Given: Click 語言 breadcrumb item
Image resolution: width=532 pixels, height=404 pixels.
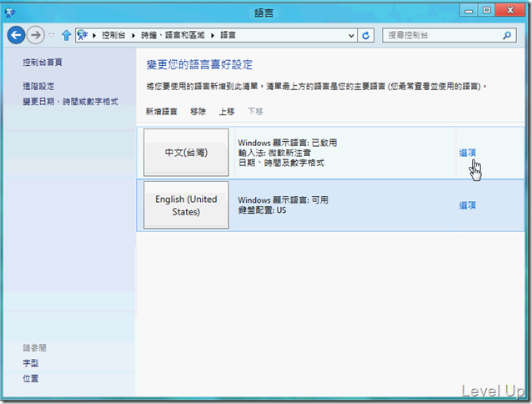Looking at the screenshot, I should (228, 35).
